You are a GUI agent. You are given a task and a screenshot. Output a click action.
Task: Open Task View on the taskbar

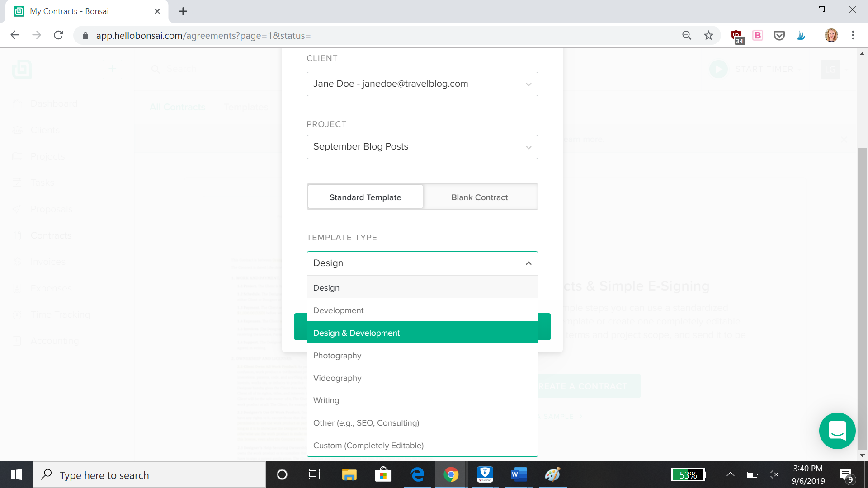coord(315,474)
